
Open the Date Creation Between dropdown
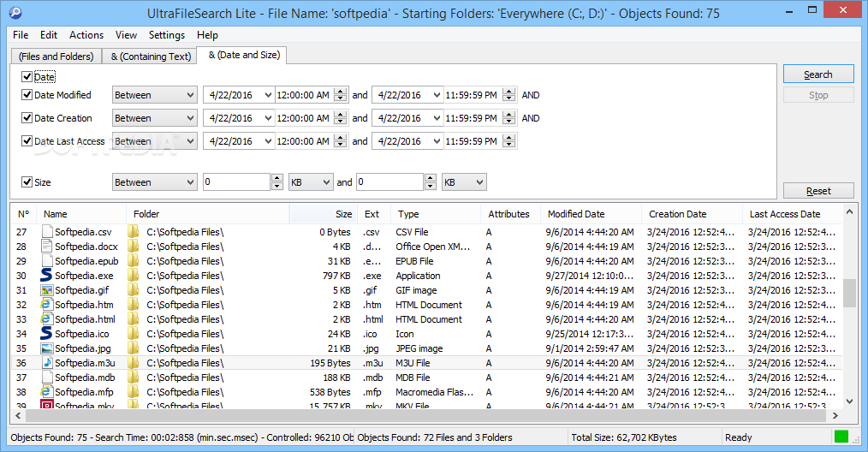click(154, 118)
